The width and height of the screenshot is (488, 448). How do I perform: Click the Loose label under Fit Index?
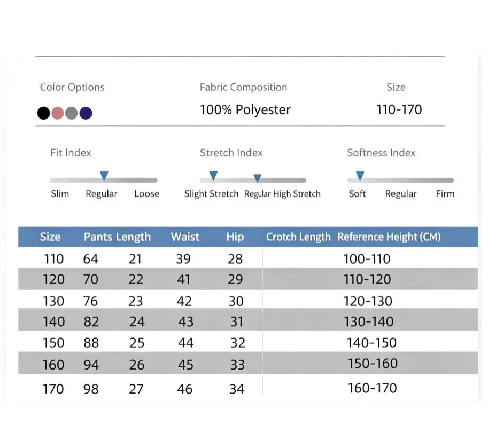pyautogui.click(x=146, y=194)
